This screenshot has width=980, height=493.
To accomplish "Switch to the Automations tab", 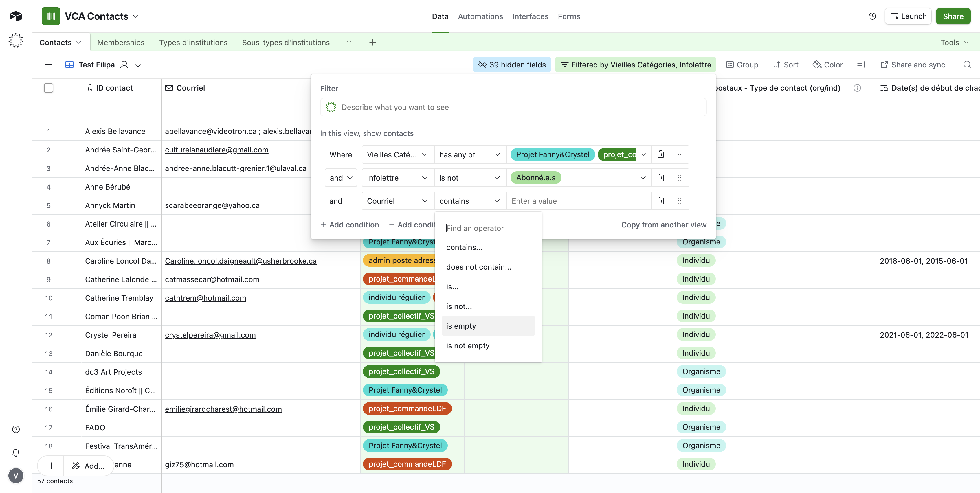I will pyautogui.click(x=480, y=16).
